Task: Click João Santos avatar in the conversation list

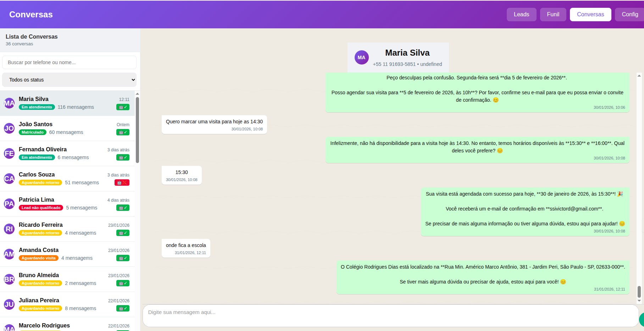Action: point(9,128)
